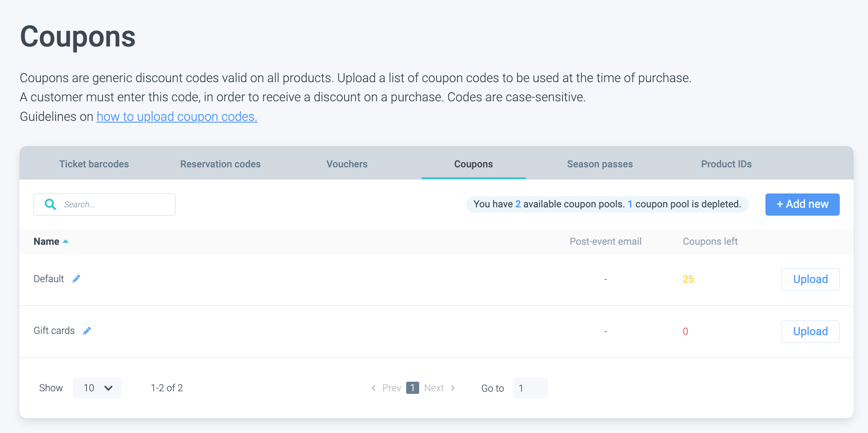Select the Vouchers tab

coord(347,164)
